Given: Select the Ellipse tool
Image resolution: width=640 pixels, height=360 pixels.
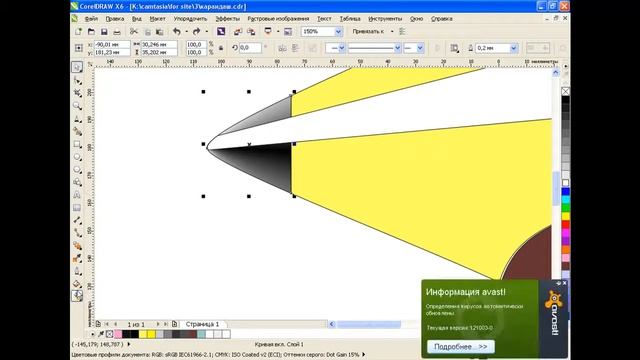Looking at the screenshot, I should coord(77,157).
